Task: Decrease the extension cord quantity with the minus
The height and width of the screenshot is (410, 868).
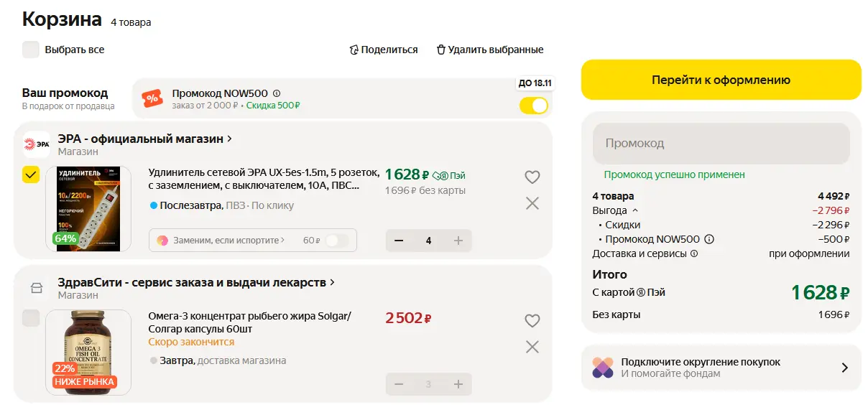Action: pos(400,241)
